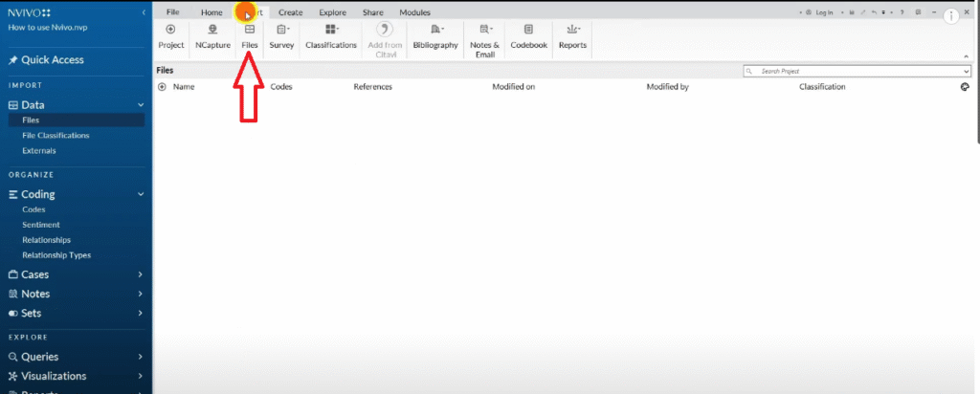Click the pencil edit icon in title bar
980x394 pixels.
[863, 12]
